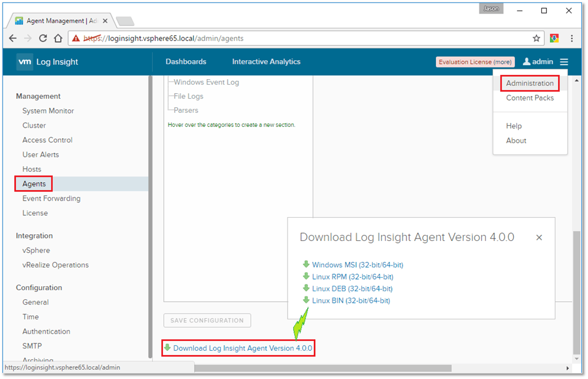
Task: Go to the License page
Action: click(x=35, y=213)
